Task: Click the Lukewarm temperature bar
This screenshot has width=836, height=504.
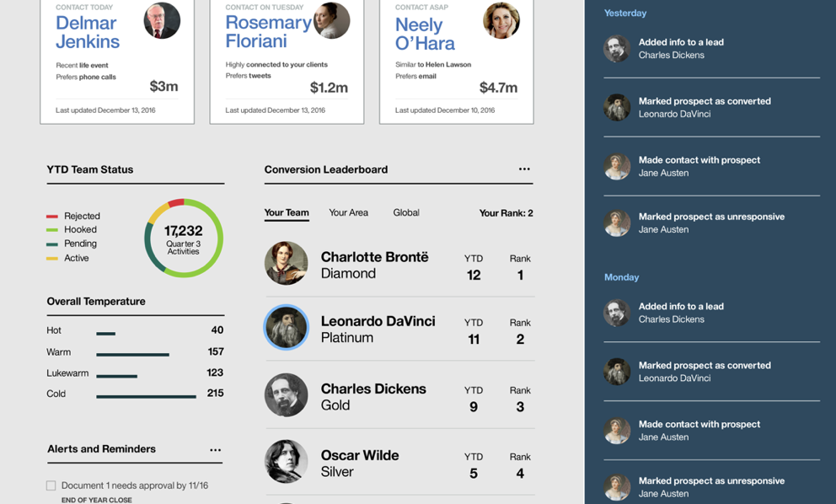Action: click(x=117, y=376)
